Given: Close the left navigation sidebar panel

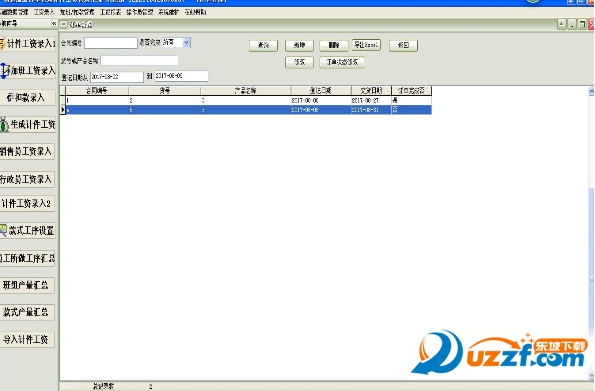Looking at the screenshot, I should pyautogui.click(x=54, y=24).
